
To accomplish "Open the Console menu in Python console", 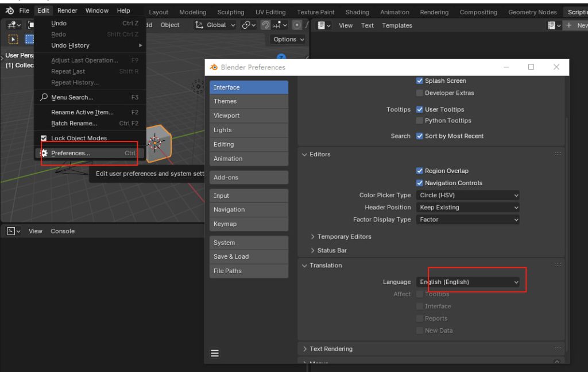I will click(x=63, y=231).
